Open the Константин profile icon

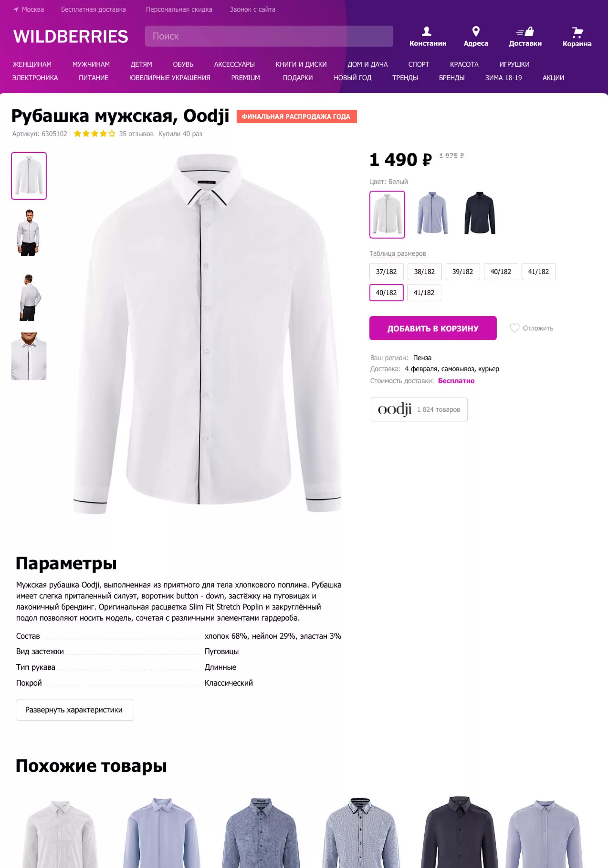(427, 31)
